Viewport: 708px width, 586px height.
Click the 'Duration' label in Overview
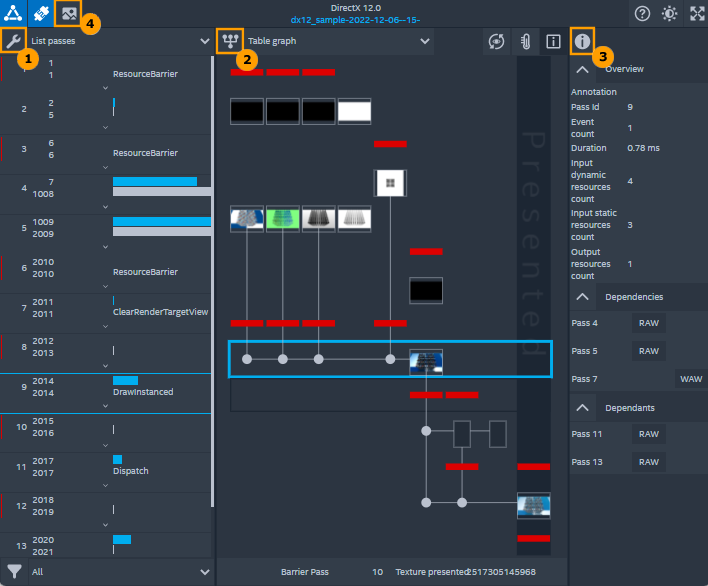[x=588, y=148]
